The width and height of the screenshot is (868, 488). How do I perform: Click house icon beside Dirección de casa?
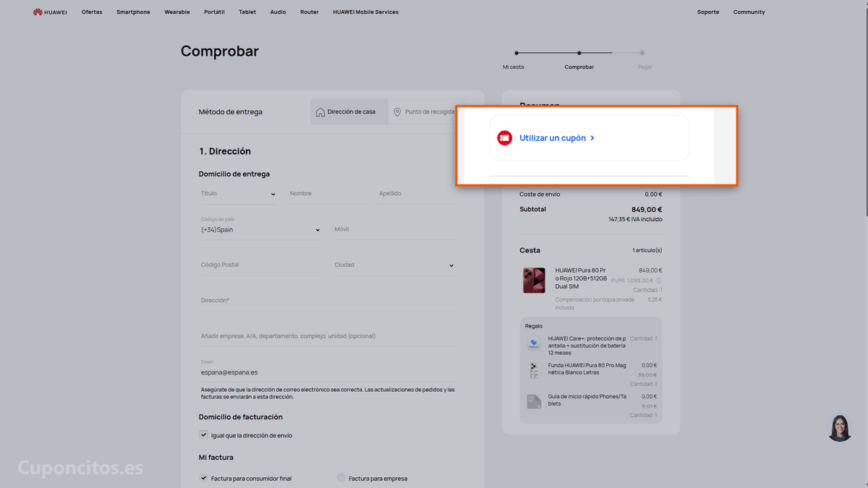click(320, 112)
